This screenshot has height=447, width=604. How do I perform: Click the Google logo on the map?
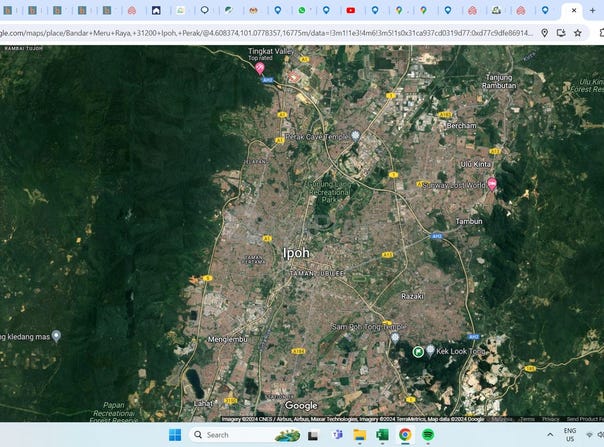coord(301,405)
